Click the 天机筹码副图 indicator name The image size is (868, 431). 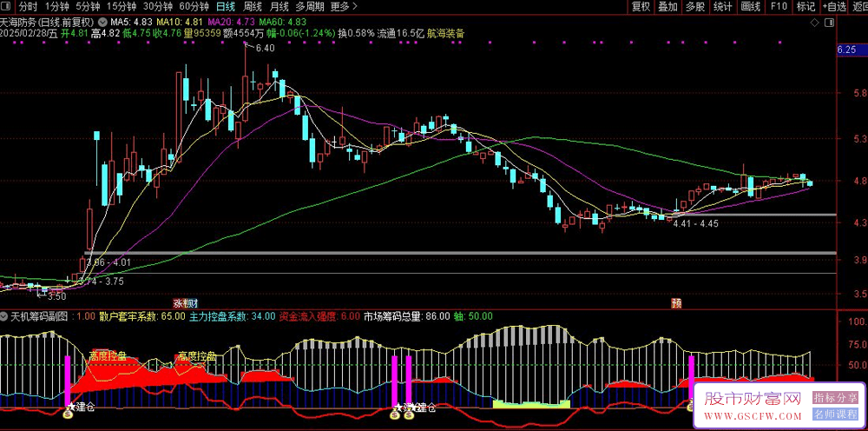click(38, 317)
